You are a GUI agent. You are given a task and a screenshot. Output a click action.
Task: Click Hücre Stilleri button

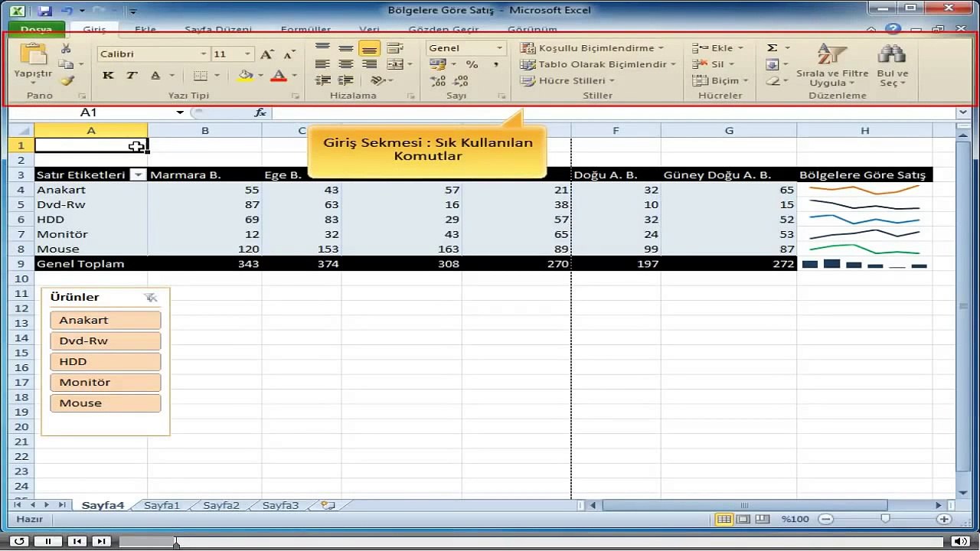pyautogui.click(x=567, y=80)
